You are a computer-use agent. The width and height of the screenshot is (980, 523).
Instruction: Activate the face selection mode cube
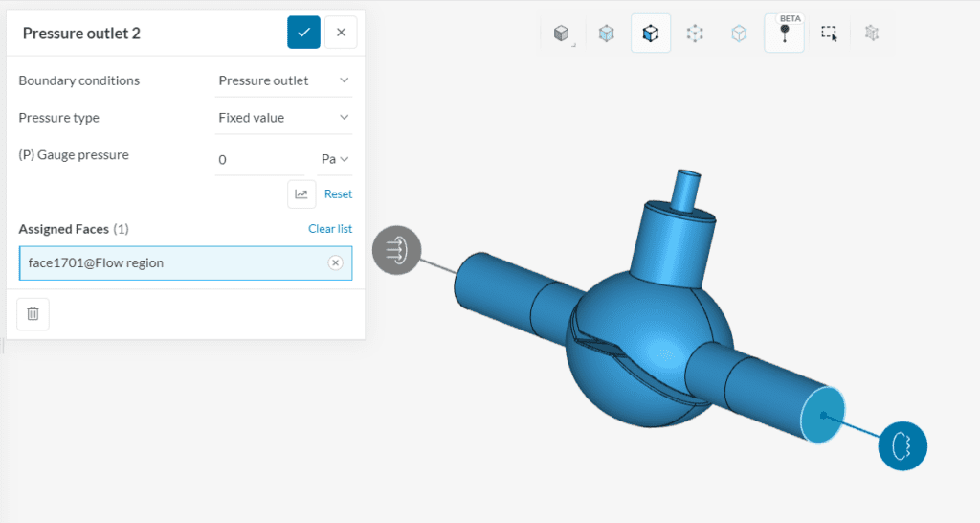(x=651, y=34)
